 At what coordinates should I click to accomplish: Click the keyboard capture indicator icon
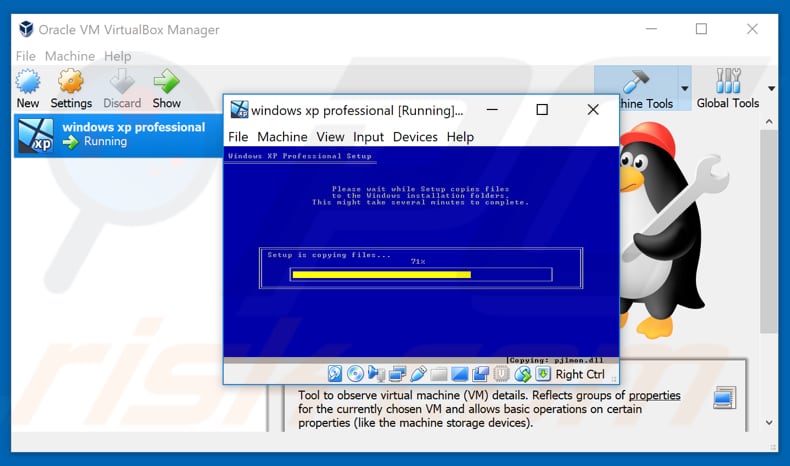tap(543, 374)
